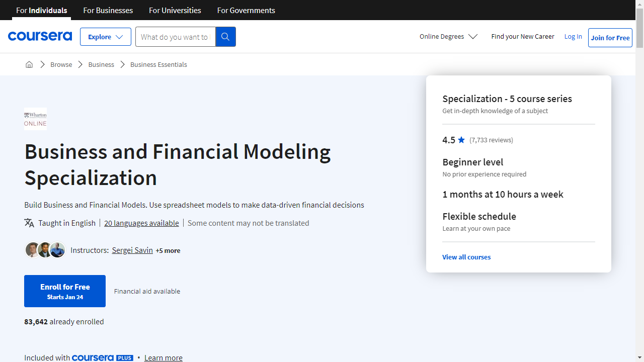Click the Log In link

click(x=573, y=36)
